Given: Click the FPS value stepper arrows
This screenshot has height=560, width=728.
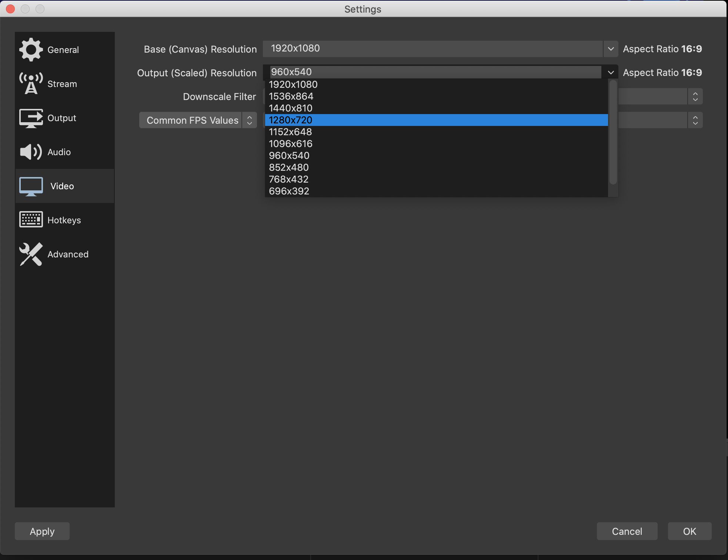Looking at the screenshot, I should point(695,120).
